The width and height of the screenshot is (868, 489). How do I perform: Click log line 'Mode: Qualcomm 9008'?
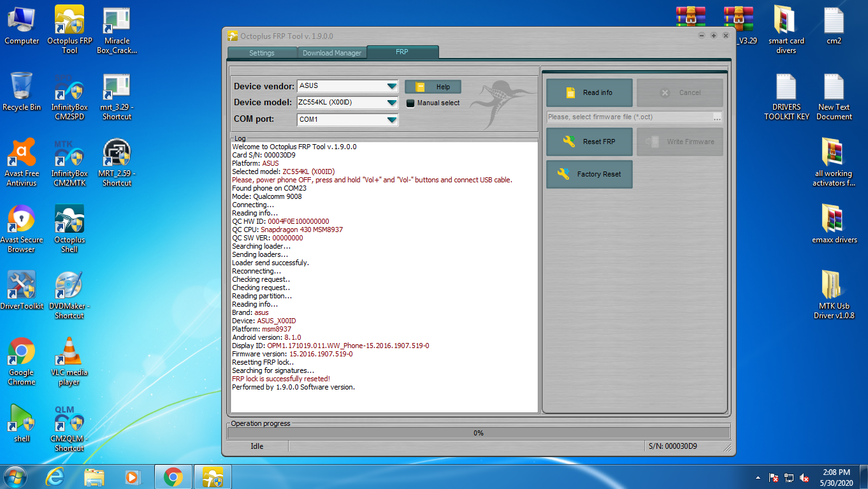click(267, 196)
